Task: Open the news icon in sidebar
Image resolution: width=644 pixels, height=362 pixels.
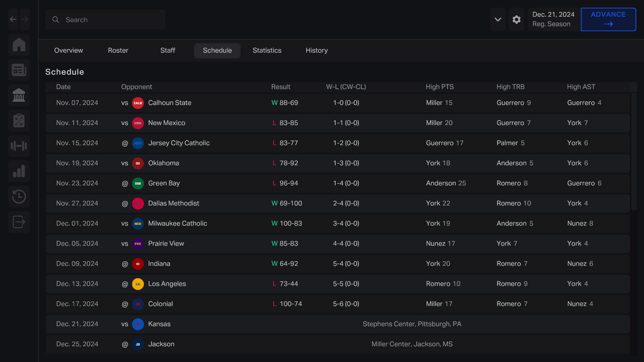Action: (x=19, y=70)
